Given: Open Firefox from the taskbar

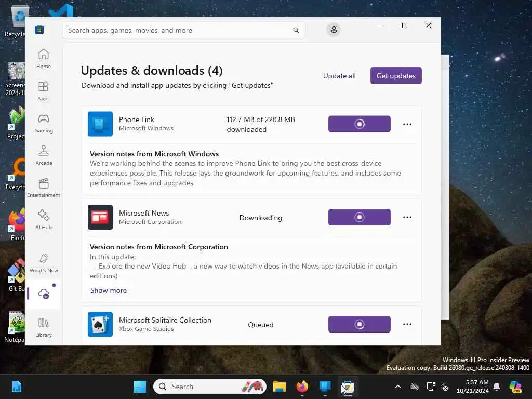Looking at the screenshot, I should [302, 387].
